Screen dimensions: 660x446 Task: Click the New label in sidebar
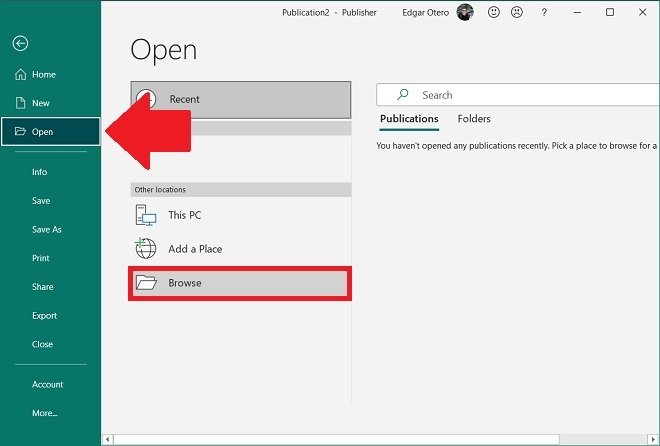(41, 103)
